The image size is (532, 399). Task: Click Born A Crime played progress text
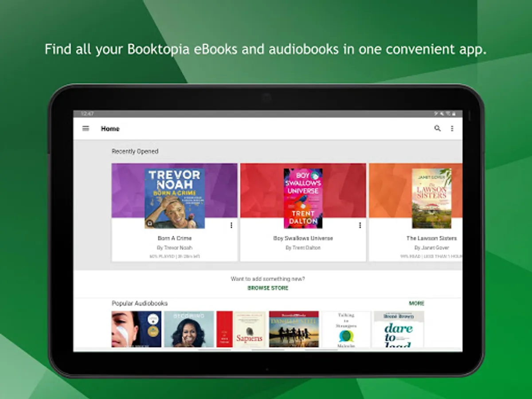coord(175,256)
